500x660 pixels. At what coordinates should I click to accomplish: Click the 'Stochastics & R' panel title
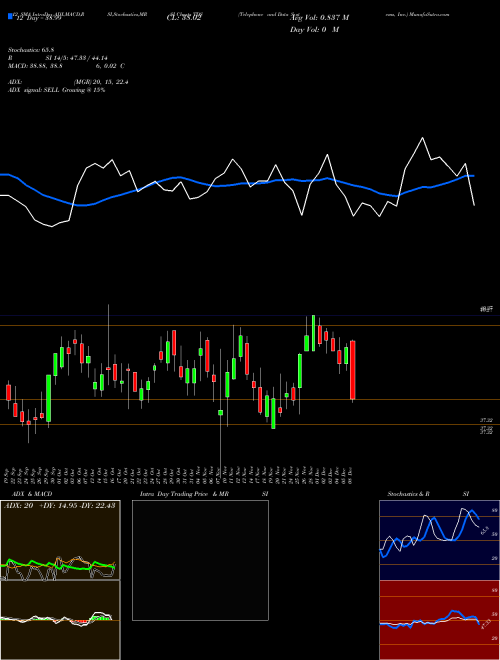coord(409,494)
